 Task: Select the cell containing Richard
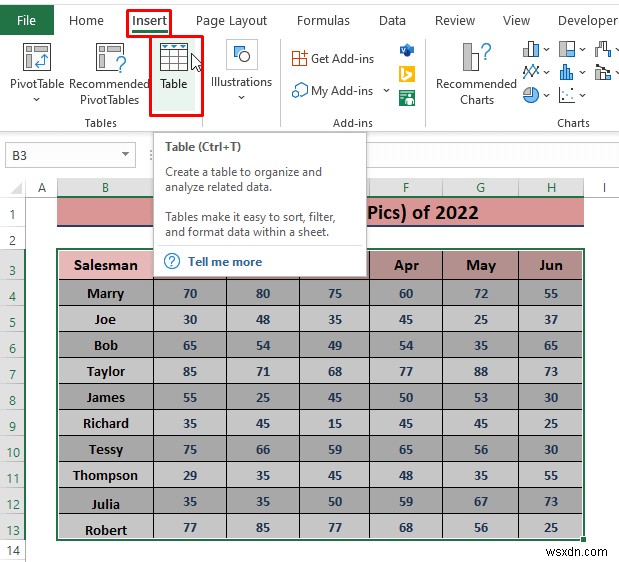(x=106, y=423)
